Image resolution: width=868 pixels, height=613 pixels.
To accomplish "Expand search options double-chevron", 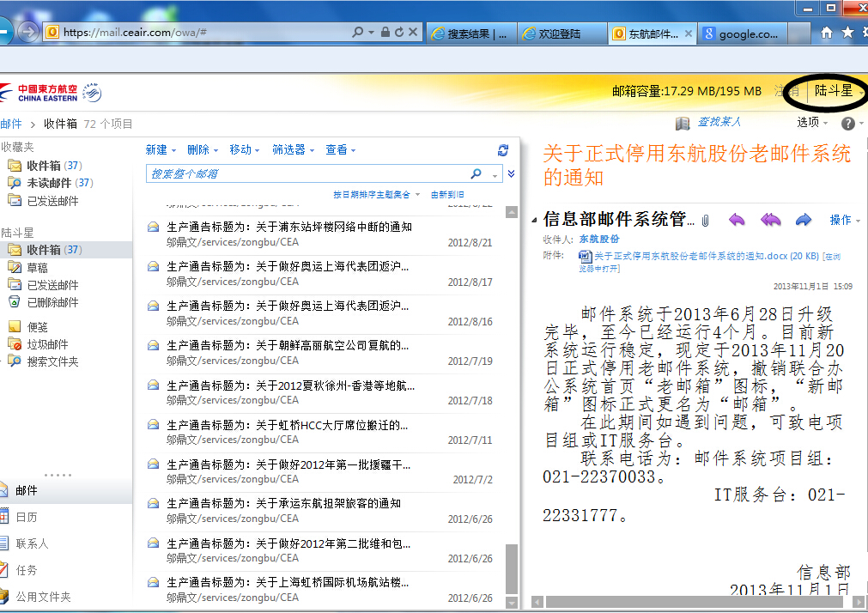I will click(511, 174).
